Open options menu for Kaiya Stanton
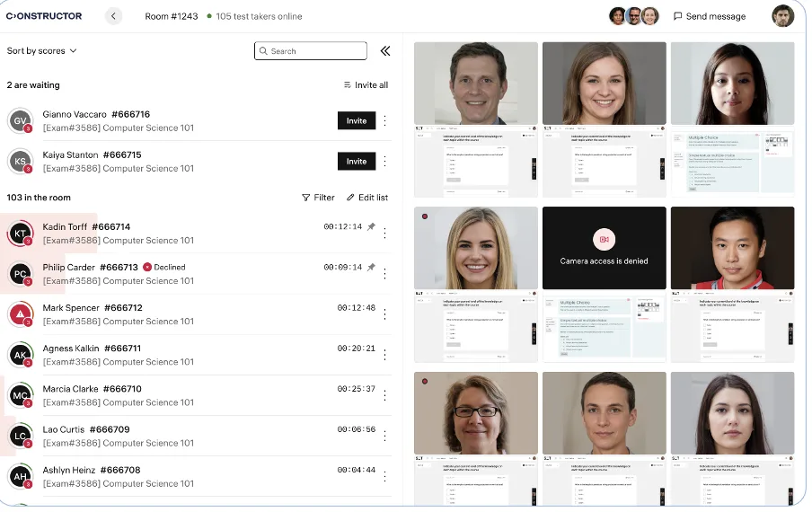 click(x=384, y=161)
